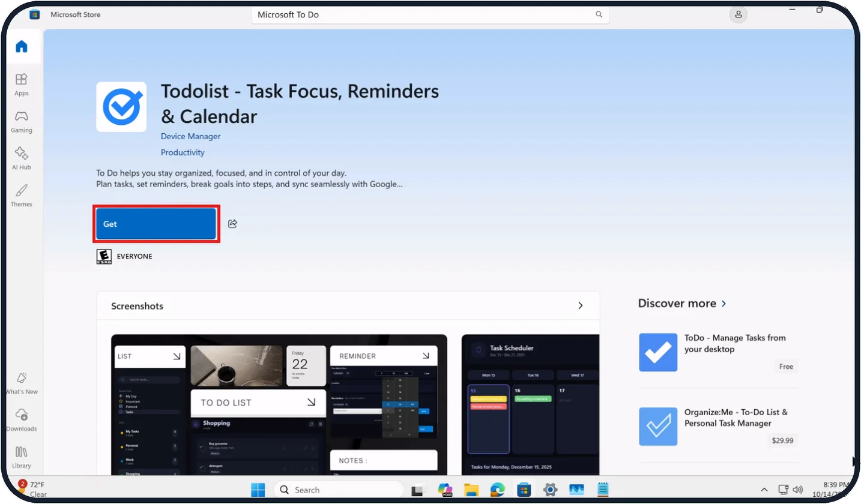Click the ToDo Manage Tasks app icon

658,352
